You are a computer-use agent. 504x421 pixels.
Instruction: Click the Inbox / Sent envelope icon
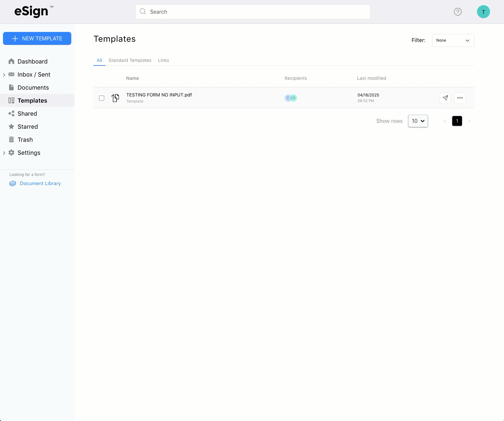click(11, 74)
